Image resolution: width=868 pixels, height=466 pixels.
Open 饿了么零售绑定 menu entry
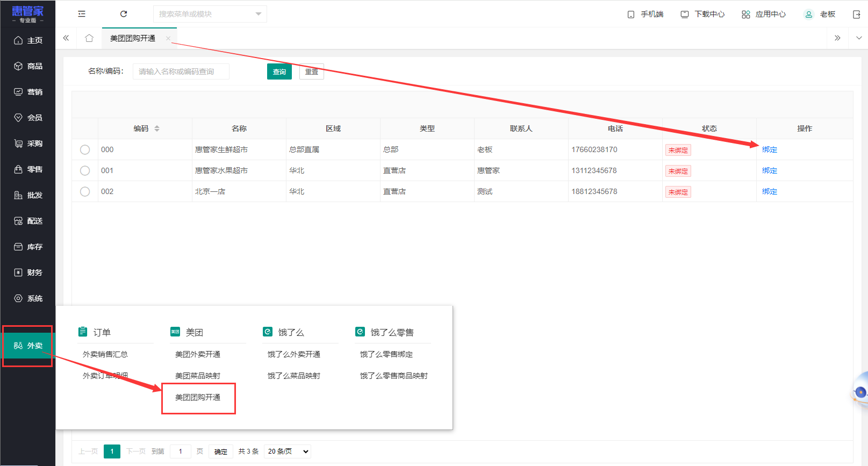[x=386, y=354]
